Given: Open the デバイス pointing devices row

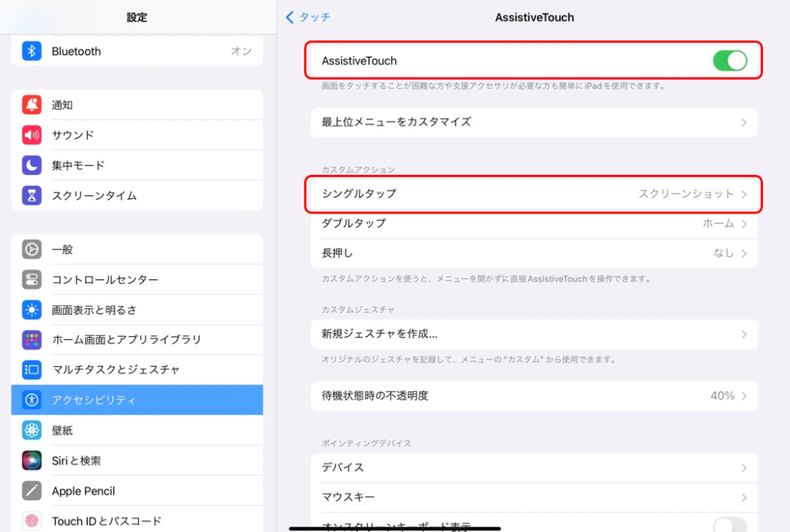Looking at the screenshot, I should [534, 467].
